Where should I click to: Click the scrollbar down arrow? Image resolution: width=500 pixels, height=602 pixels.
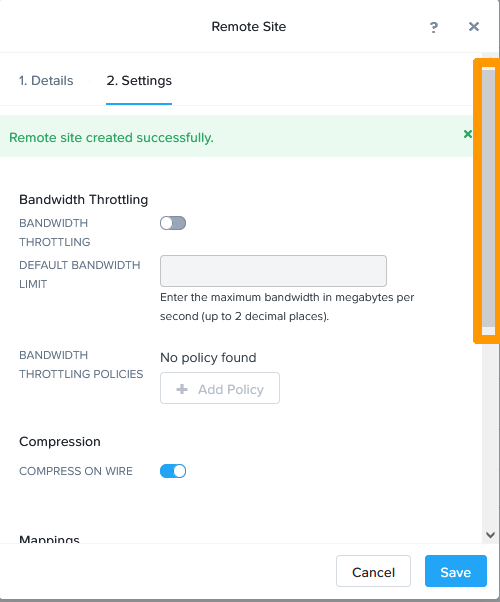pos(490,534)
